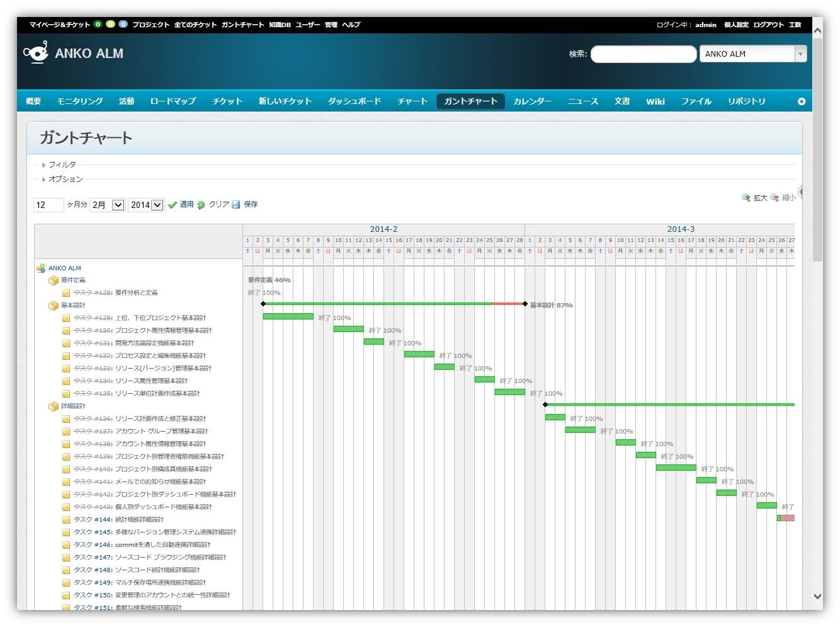Open the リポジトリ tab
Screen dimensions: 840x627
click(x=747, y=101)
